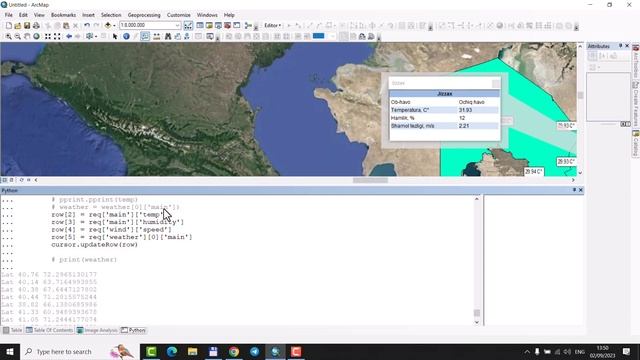Switch to Layout View button below map

(11, 180)
